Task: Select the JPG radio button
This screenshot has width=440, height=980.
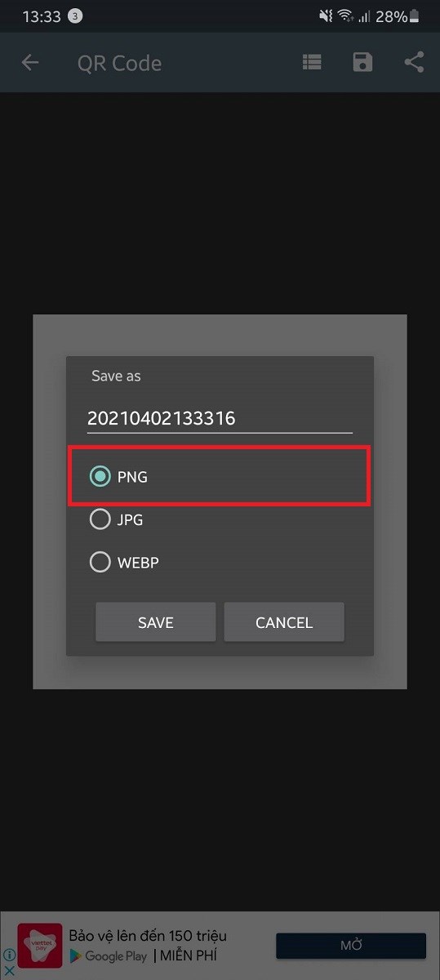Action: pyautogui.click(x=100, y=519)
